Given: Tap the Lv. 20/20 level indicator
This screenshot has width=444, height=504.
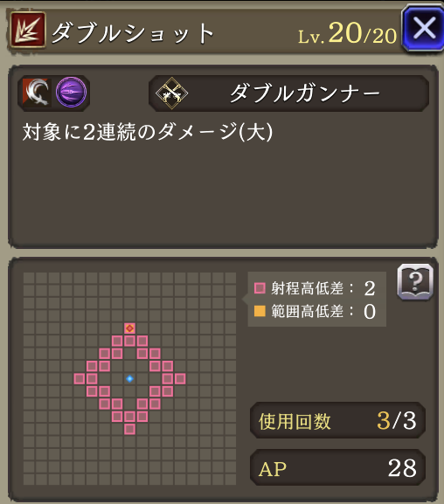Looking at the screenshot, I should [x=348, y=33].
